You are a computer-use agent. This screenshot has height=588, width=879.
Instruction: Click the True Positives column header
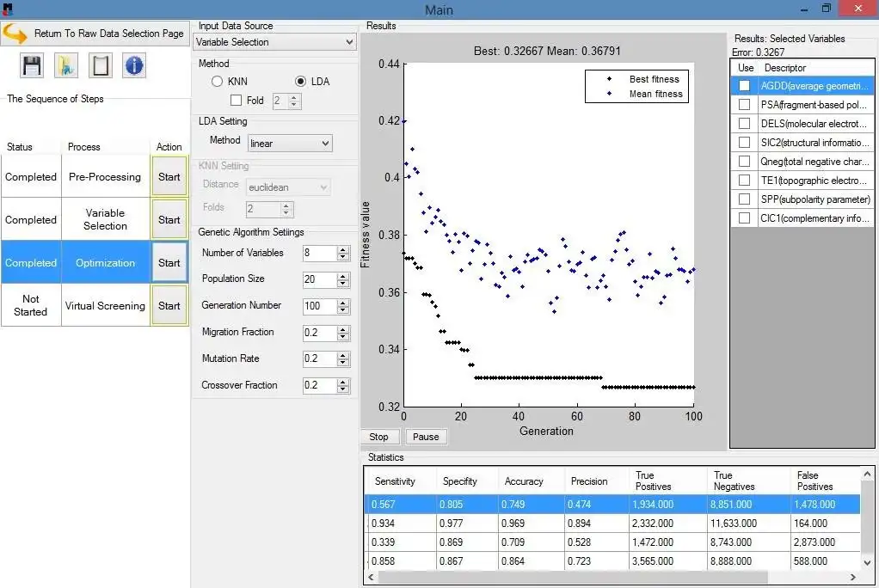pos(668,481)
